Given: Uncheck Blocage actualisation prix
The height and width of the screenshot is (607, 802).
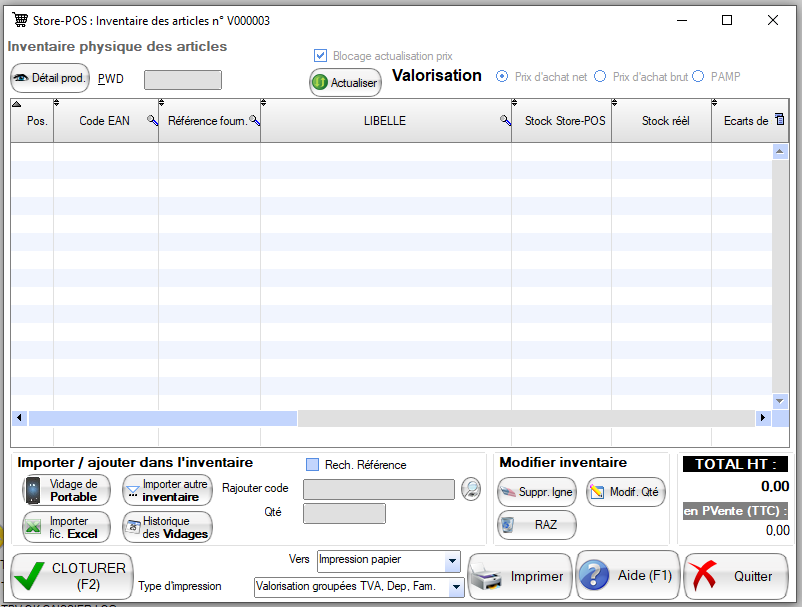Looking at the screenshot, I should pos(321,56).
